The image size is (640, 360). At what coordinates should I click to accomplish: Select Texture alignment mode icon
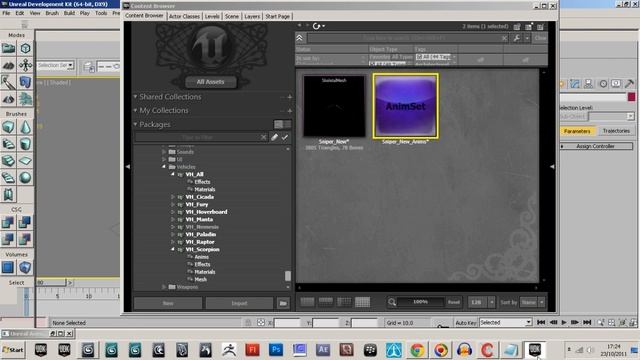pos(25,65)
